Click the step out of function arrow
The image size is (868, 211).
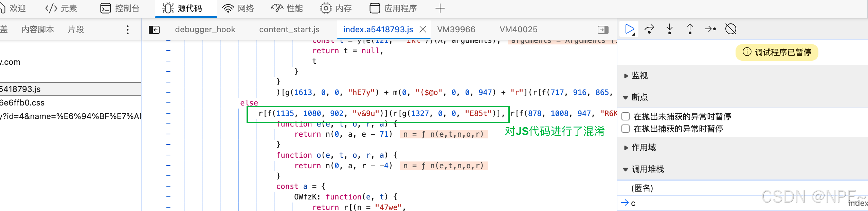coord(690,29)
